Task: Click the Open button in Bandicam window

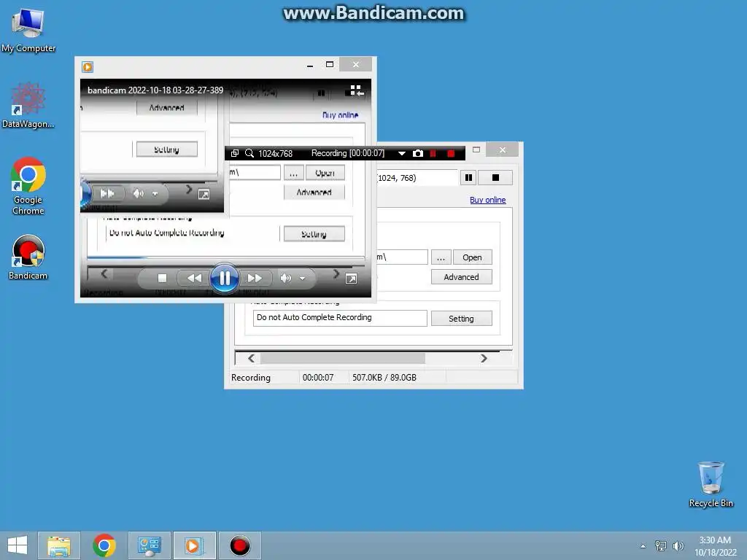Action: (472, 257)
